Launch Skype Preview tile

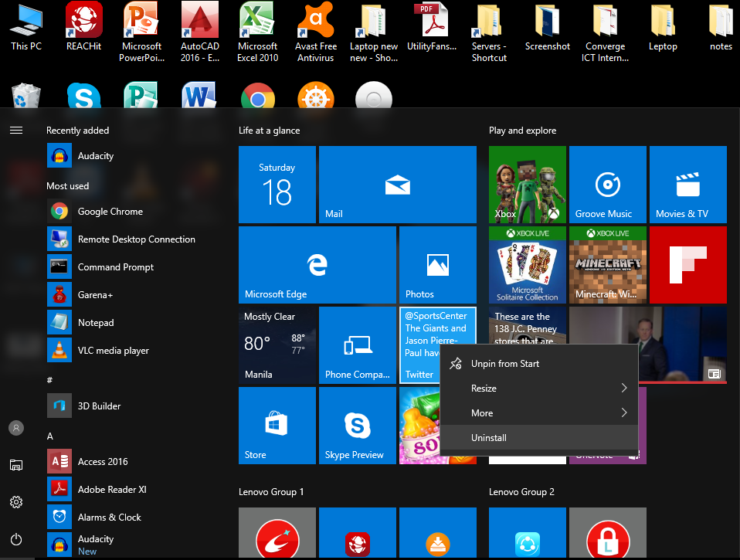(357, 426)
